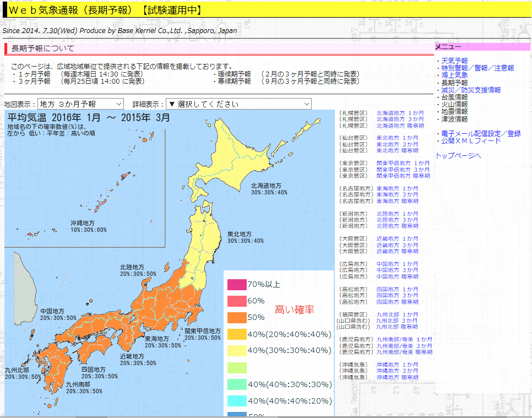The image size is (532, 418).
Task: Click the 沖縄地方 label in the inset map
Action: 82,224
